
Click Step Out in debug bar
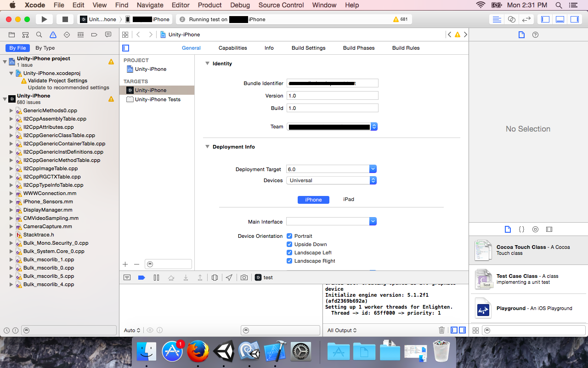click(200, 277)
